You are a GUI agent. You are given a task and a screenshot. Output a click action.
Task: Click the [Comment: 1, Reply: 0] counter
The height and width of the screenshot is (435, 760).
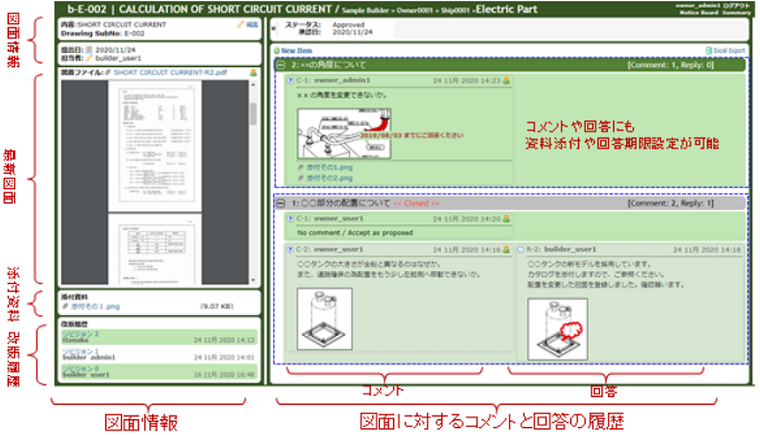point(671,64)
